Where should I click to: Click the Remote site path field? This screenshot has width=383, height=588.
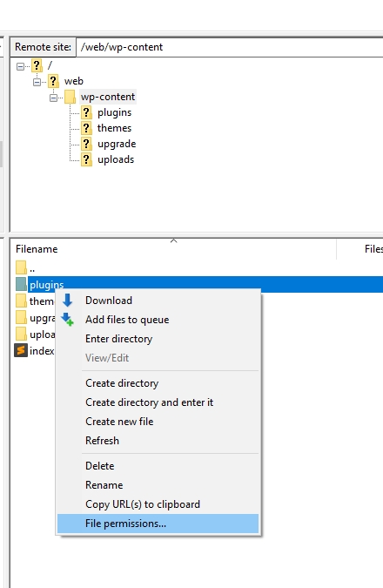229,47
